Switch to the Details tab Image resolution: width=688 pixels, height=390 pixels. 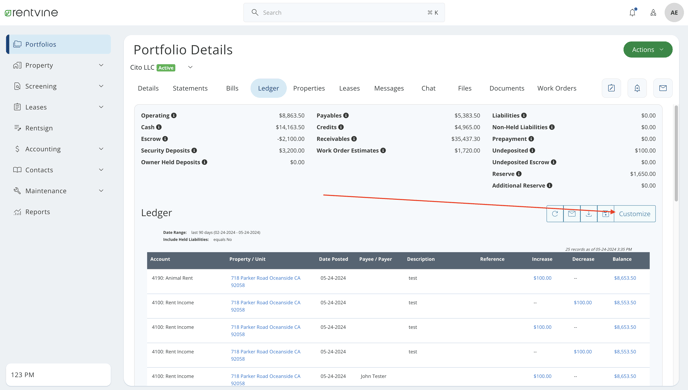click(x=148, y=88)
